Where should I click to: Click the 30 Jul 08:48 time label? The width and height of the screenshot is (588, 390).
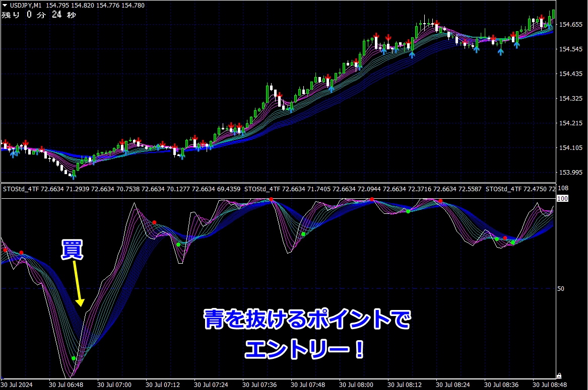pyautogui.click(x=550, y=385)
